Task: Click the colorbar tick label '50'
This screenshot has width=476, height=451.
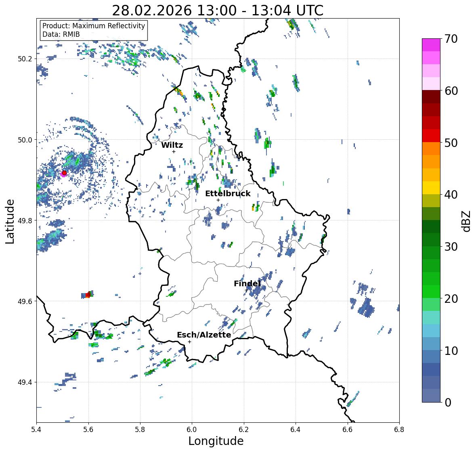Action: 451,143
